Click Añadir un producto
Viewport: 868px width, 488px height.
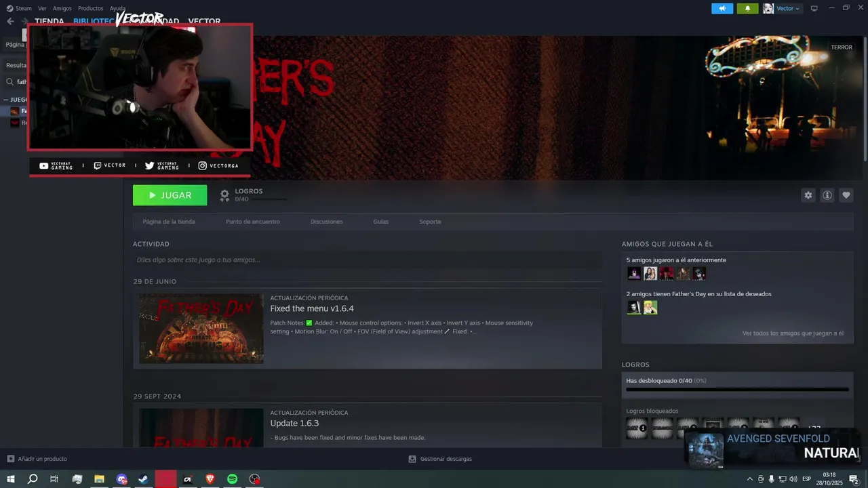pyautogui.click(x=37, y=459)
